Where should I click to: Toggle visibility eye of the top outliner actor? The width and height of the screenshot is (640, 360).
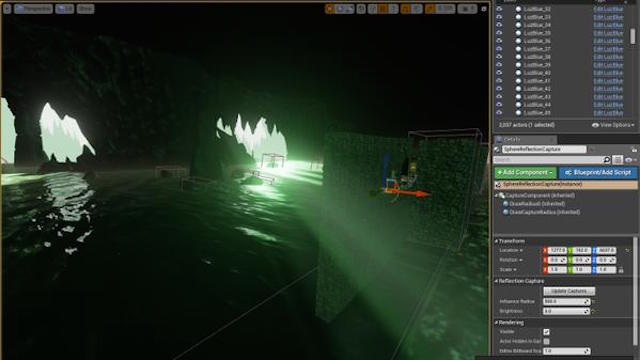point(499,9)
